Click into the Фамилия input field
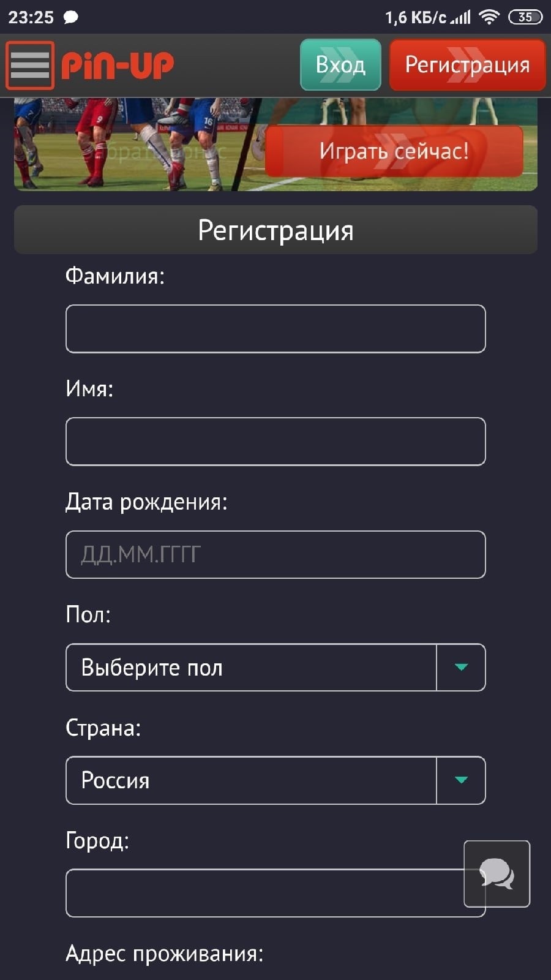The height and width of the screenshot is (980, 551). pos(275,329)
